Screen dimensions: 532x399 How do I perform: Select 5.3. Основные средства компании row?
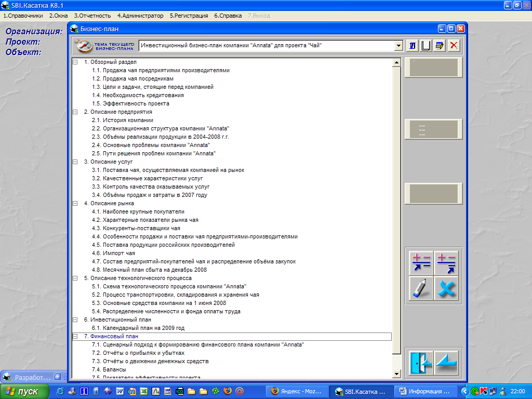click(159, 303)
